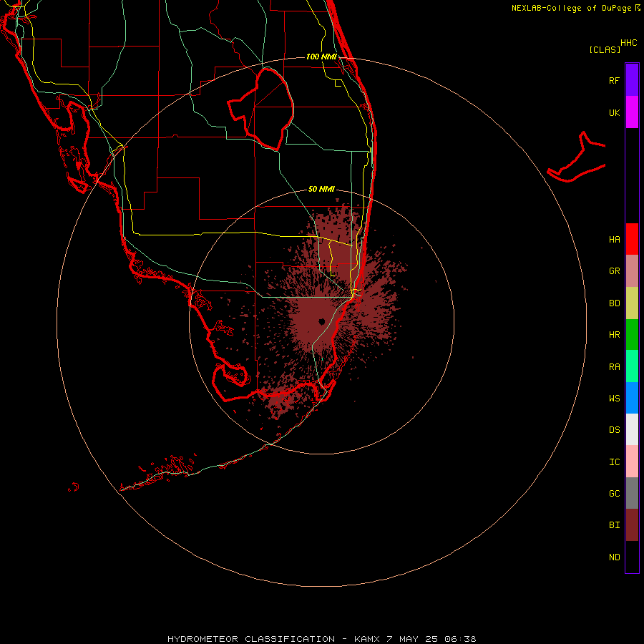The height and width of the screenshot is (644, 644).
Task: Click the GC gray legend swatch
Action: [632, 493]
